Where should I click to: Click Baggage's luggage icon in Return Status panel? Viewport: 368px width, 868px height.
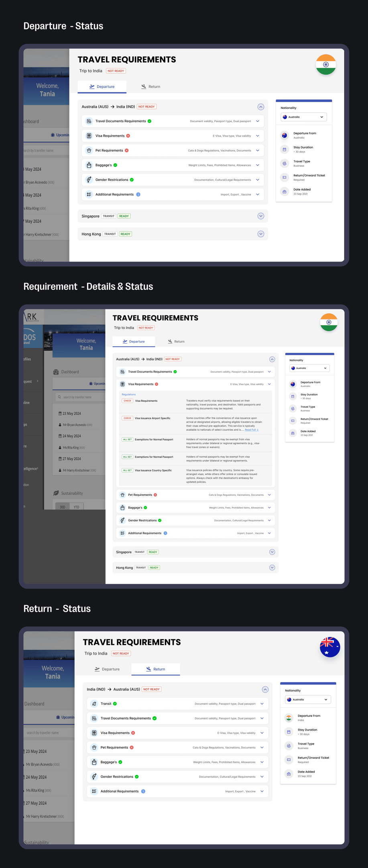[94, 762]
